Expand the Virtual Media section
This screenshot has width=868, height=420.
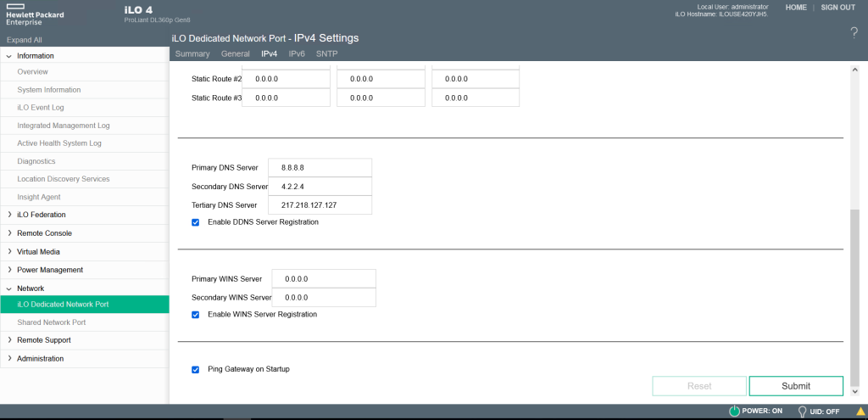pos(8,251)
